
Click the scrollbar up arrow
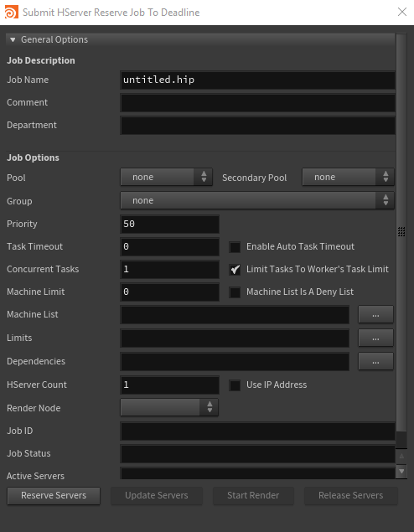401,457
